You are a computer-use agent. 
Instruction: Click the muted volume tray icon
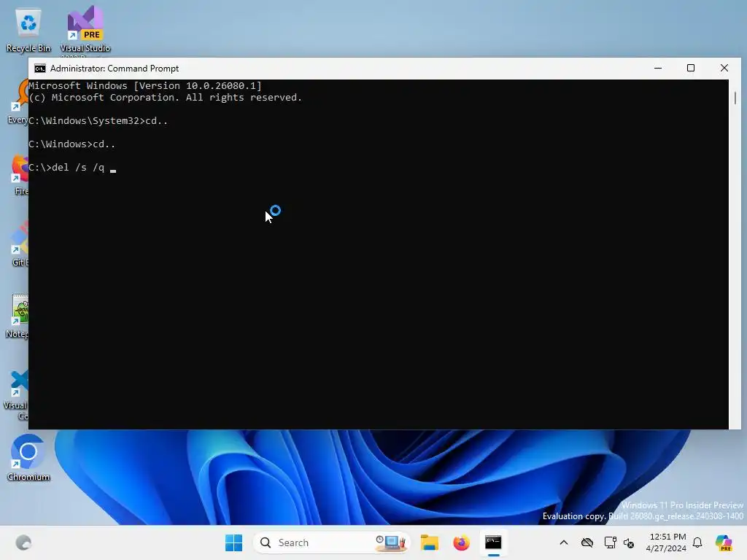tap(629, 542)
